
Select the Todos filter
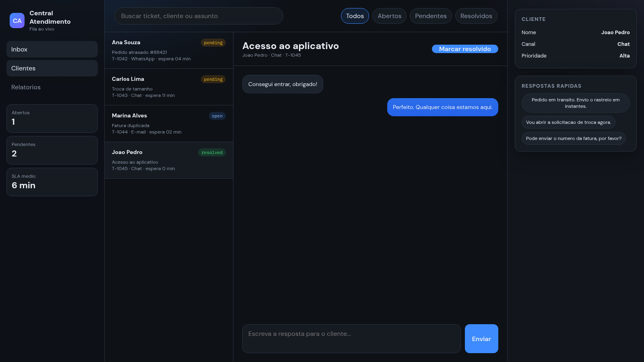pyautogui.click(x=355, y=16)
